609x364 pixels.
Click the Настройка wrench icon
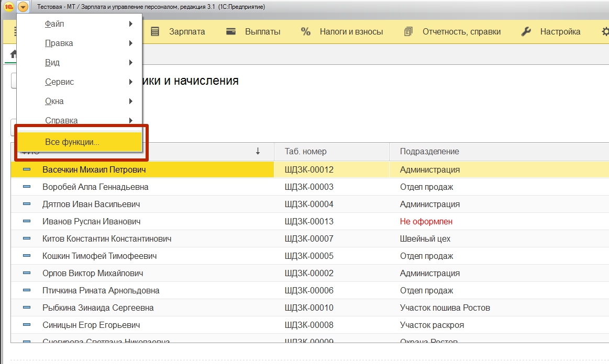526,32
